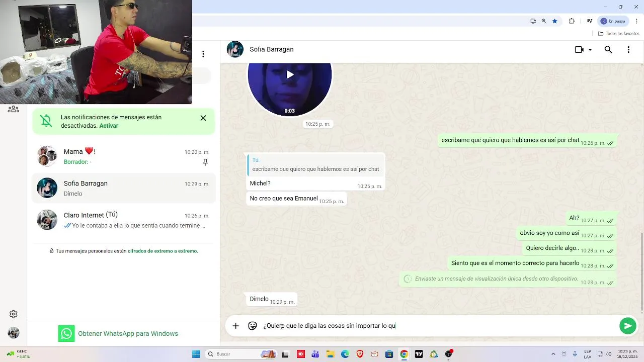Open Microsoft Edge from the taskbar
Screen dimensions: 644x362
(x=345, y=354)
